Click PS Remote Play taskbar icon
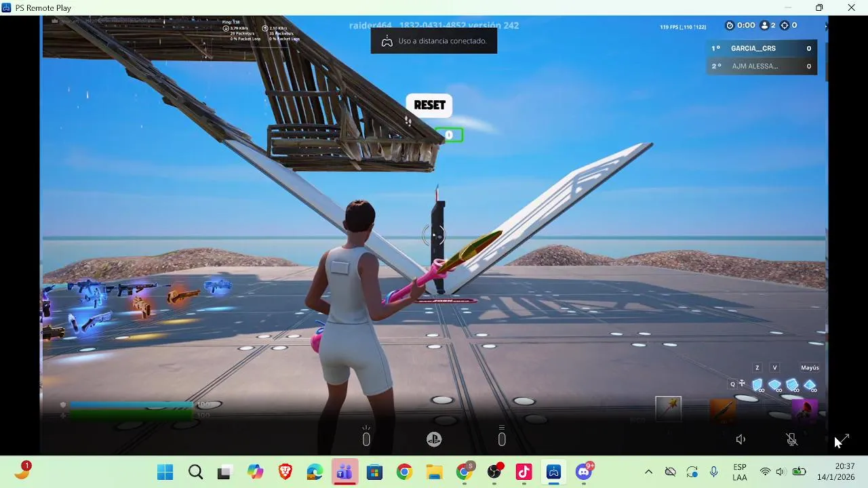The width and height of the screenshot is (868, 488). tap(554, 472)
